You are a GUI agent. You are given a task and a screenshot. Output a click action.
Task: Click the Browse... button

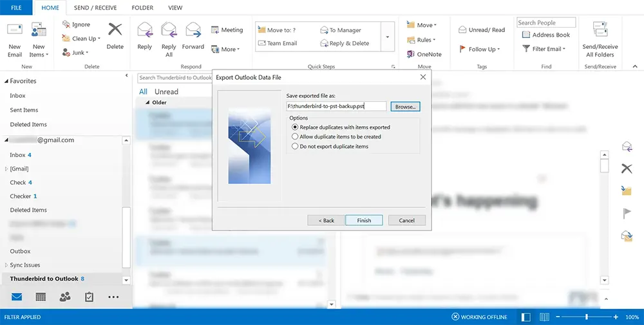(x=405, y=107)
